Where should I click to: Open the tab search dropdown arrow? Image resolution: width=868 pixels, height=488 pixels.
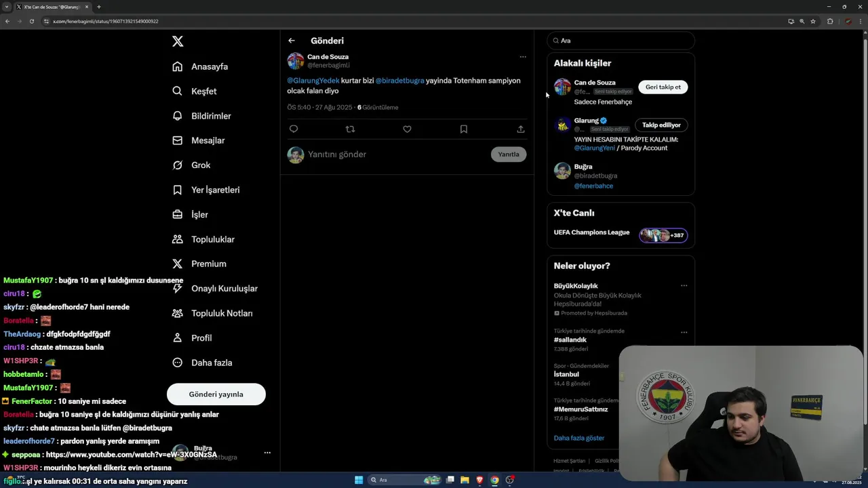tap(7, 7)
